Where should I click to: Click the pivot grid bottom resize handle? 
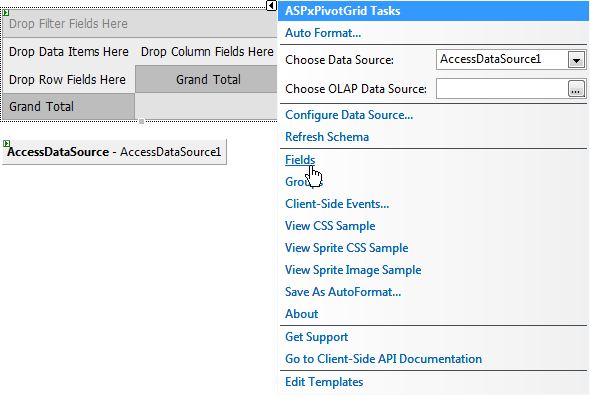click(141, 121)
